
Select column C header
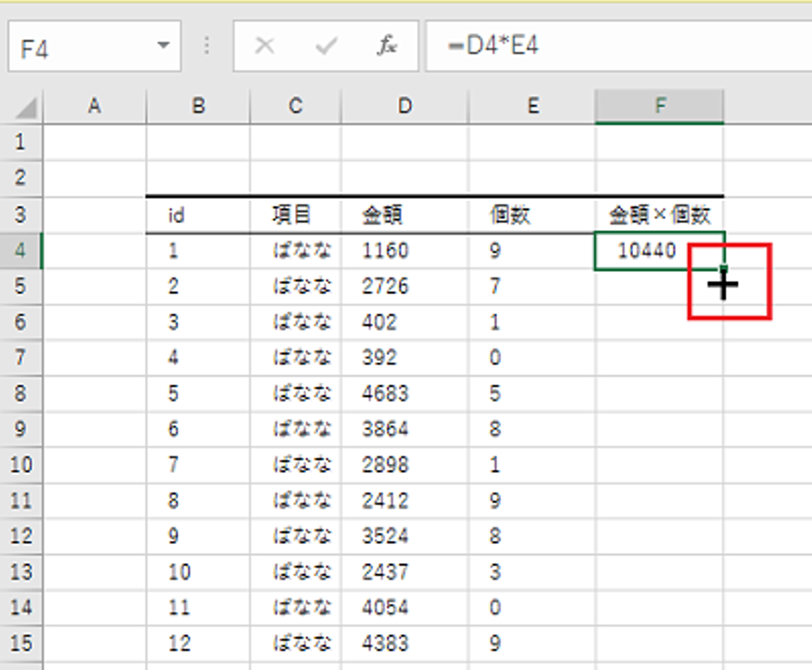(x=295, y=106)
